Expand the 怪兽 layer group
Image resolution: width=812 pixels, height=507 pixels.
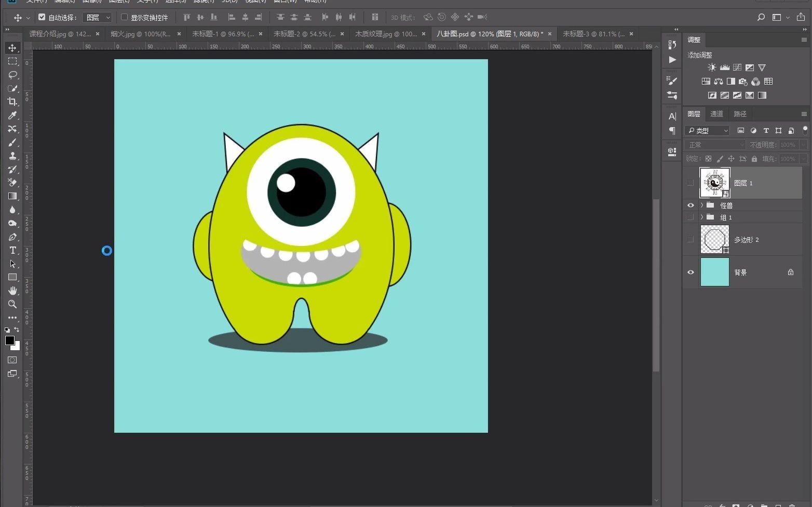coord(702,205)
